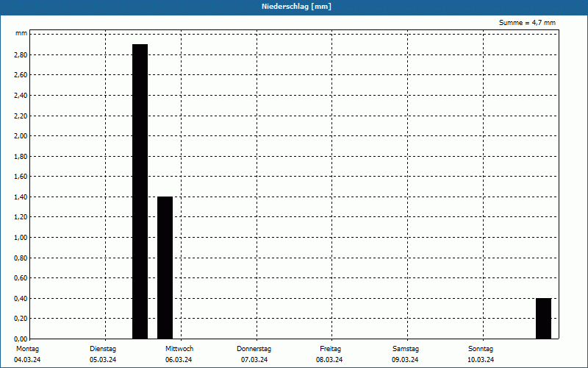Click the date 05.03.24
588x368 pixels.
[x=103, y=360]
